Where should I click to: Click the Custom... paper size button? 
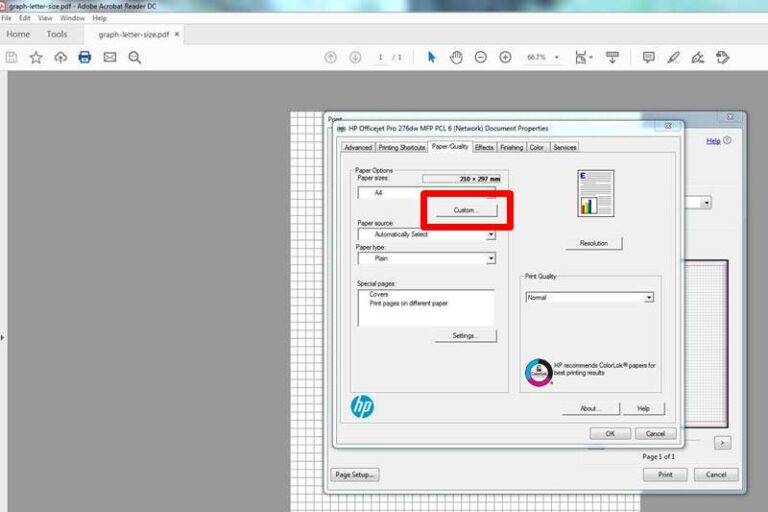coord(466,210)
